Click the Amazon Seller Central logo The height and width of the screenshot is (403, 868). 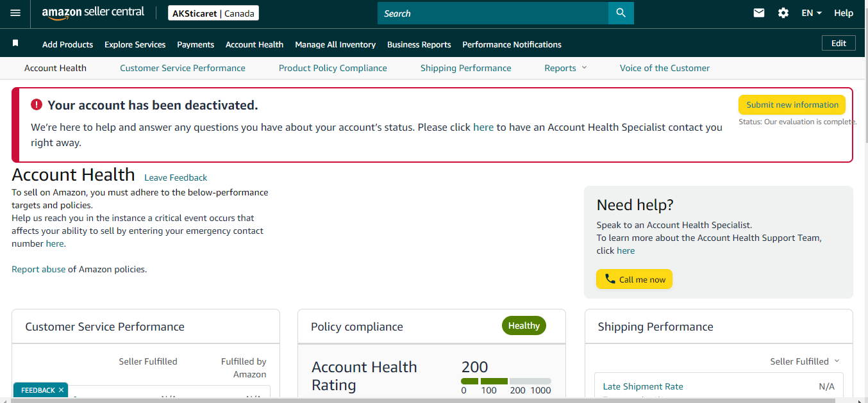93,13
